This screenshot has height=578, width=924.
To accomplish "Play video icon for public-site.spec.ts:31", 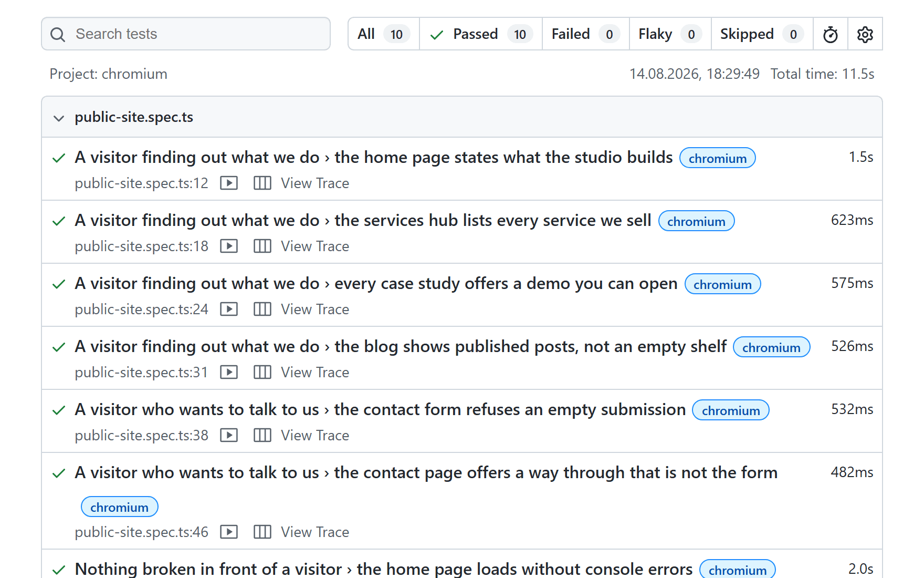I will [229, 373].
